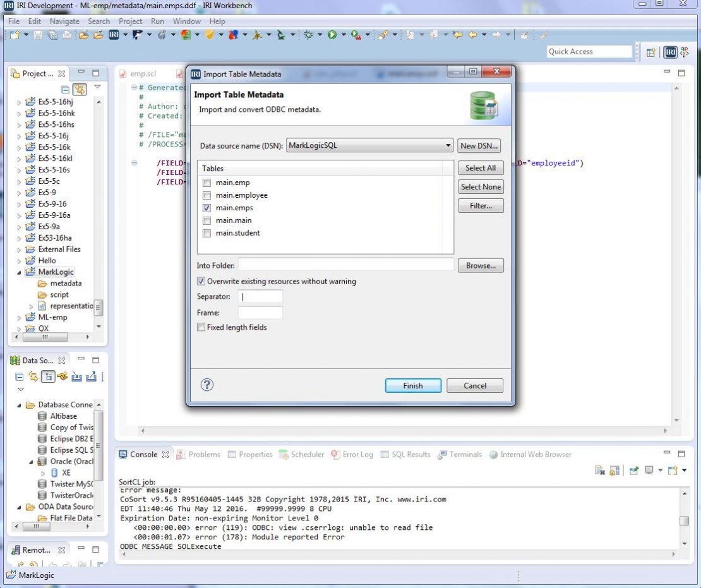Viewport: 701px width, 588px height.
Task: Toggle Link with Editor in Project Explorer
Action: coord(80,89)
